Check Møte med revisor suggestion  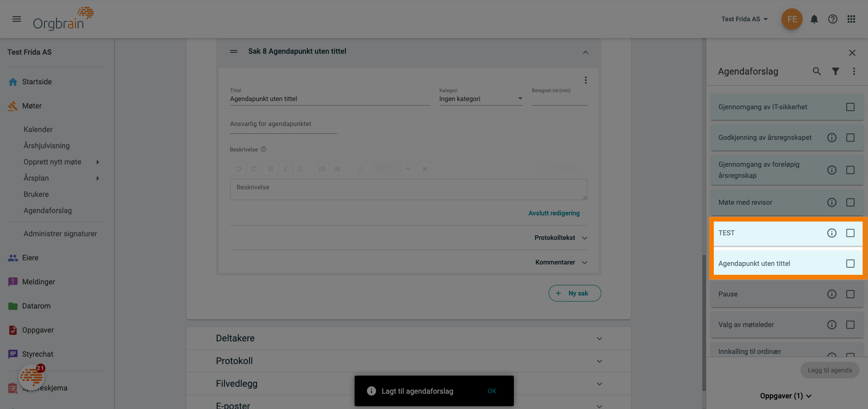click(x=850, y=202)
